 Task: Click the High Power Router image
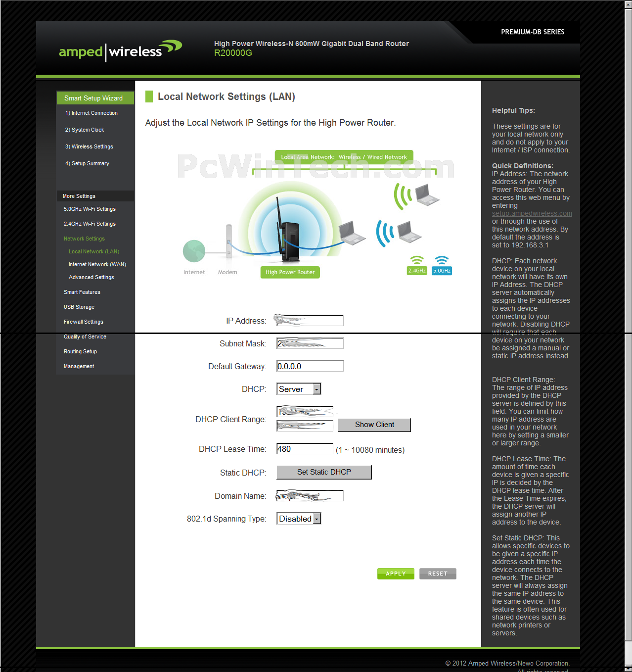click(288, 230)
